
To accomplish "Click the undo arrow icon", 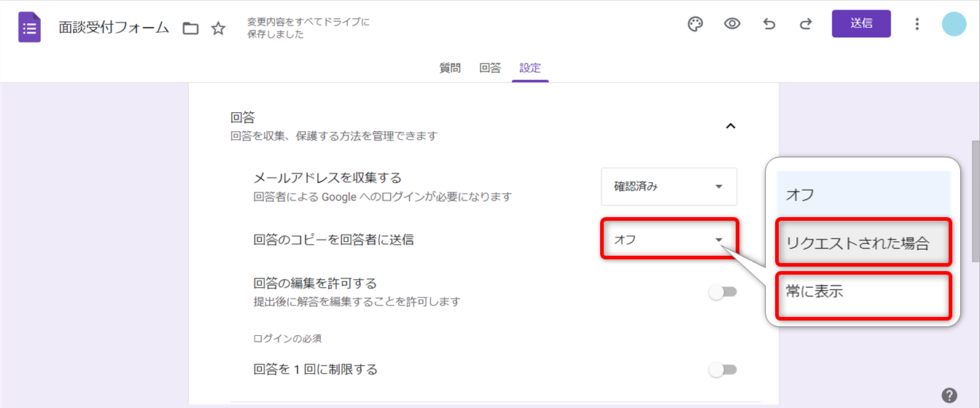I will [769, 24].
